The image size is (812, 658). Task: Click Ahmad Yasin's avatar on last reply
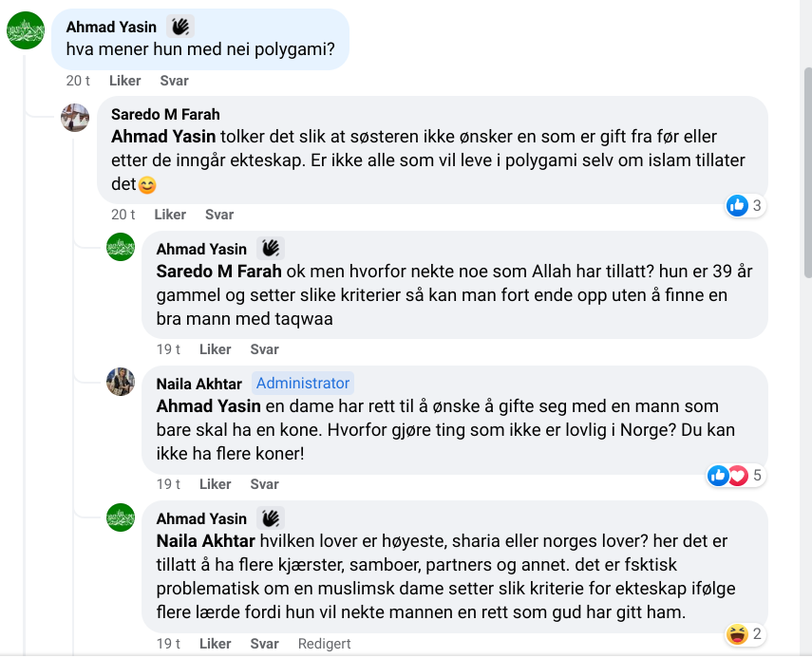[x=121, y=517]
